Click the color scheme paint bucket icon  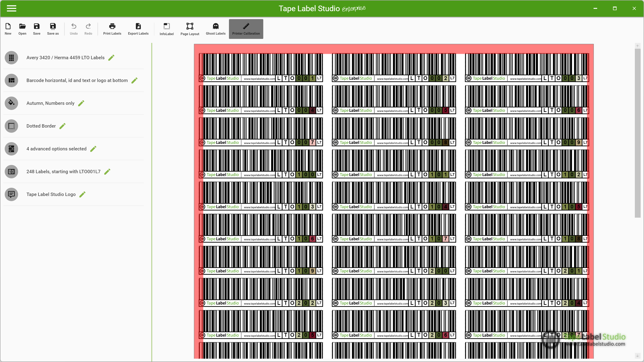pos(11,103)
